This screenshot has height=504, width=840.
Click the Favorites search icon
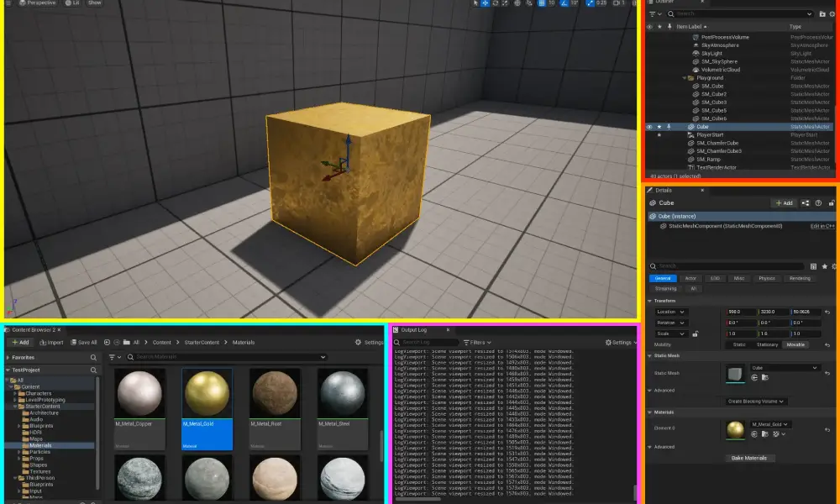click(93, 357)
